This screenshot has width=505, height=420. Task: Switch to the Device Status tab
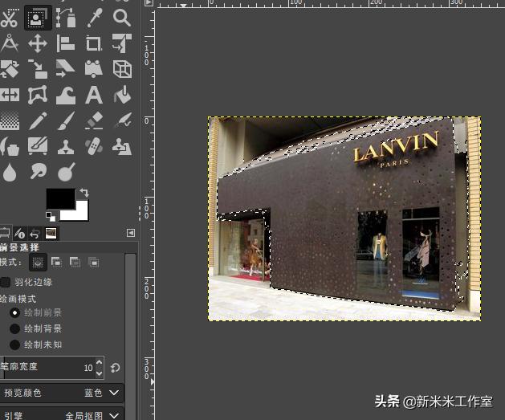[20, 233]
